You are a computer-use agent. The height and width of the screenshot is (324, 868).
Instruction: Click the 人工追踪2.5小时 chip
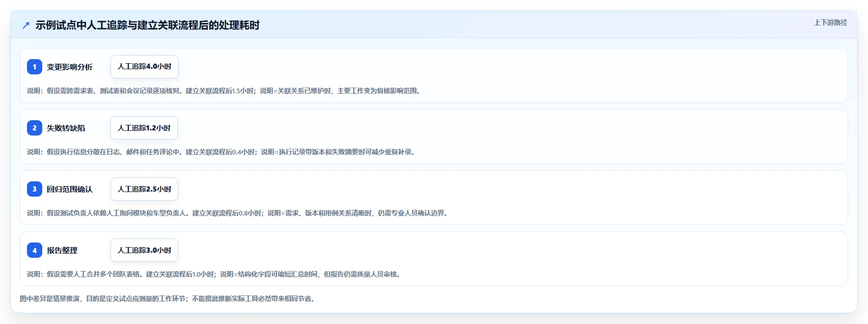point(145,189)
